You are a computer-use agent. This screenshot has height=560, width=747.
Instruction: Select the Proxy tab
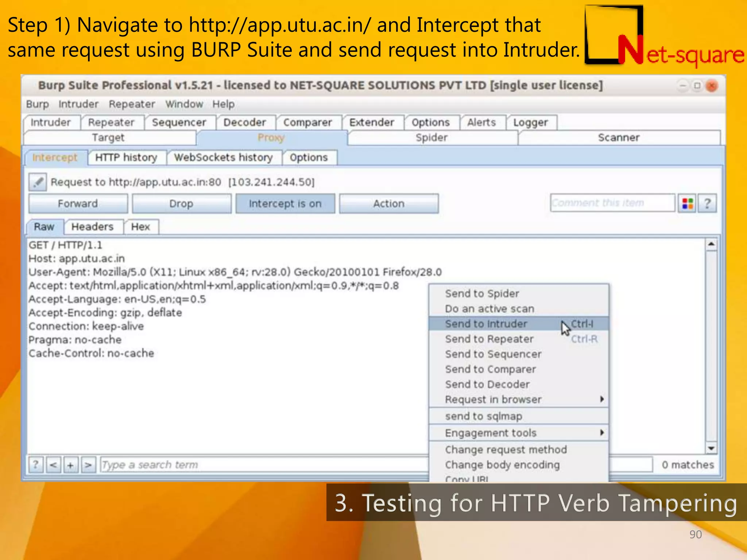(x=271, y=138)
